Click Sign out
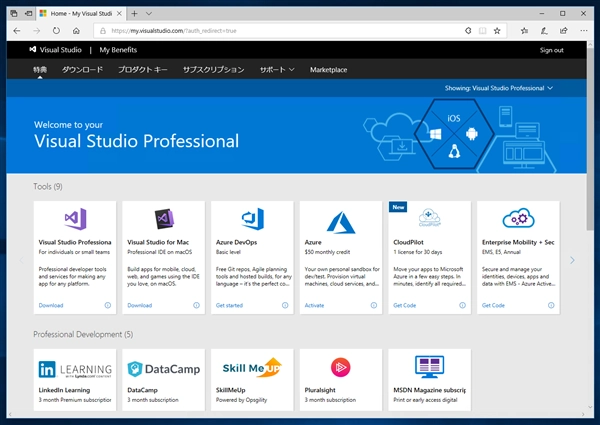600x425 pixels. click(x=551, y=50)
